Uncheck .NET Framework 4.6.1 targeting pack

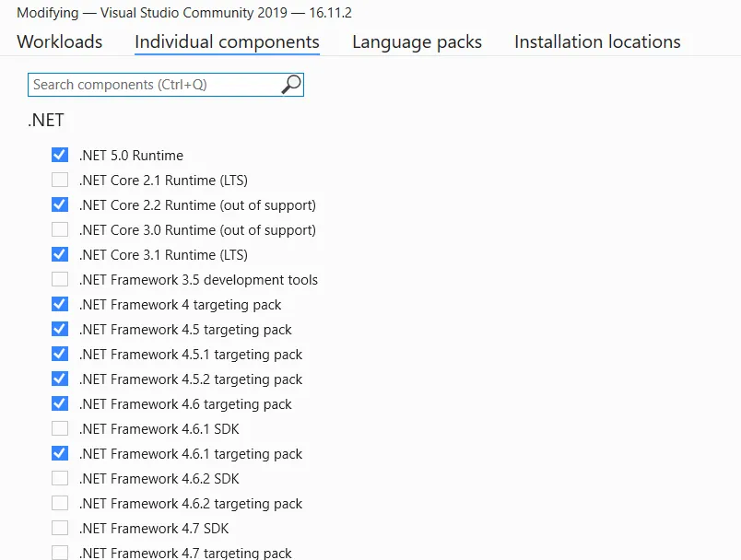point(60,453)
